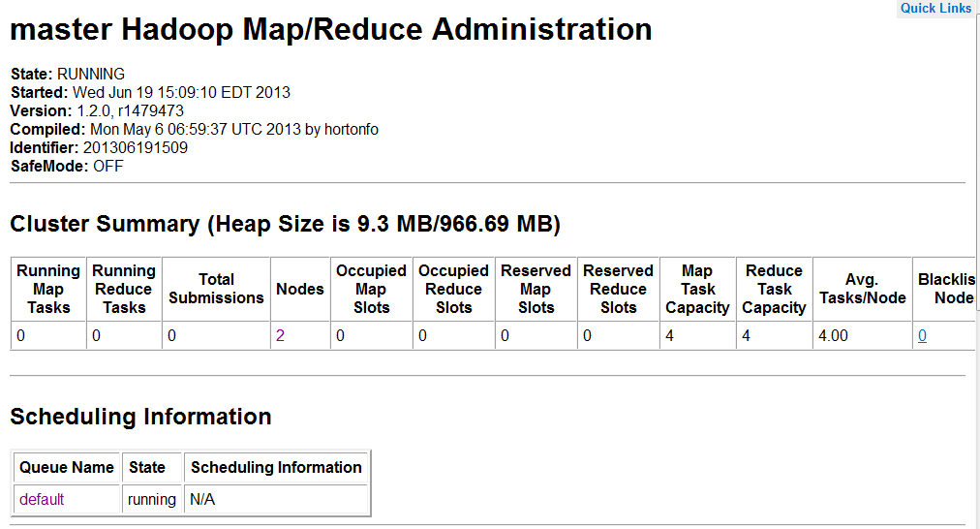This screenshot has height=529, width=980.
Task: Select the Identifier 201306191509 line
Action: pyautogui.click(x=99, y=147)
